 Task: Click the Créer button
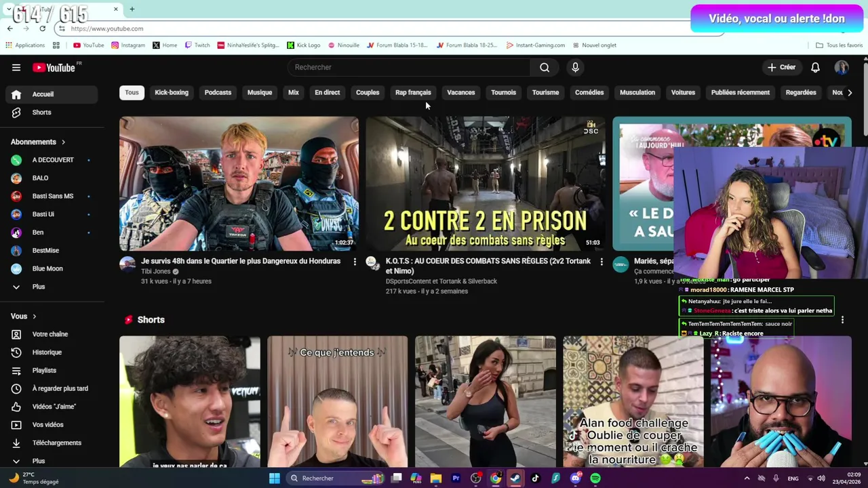tap(781, 67)
